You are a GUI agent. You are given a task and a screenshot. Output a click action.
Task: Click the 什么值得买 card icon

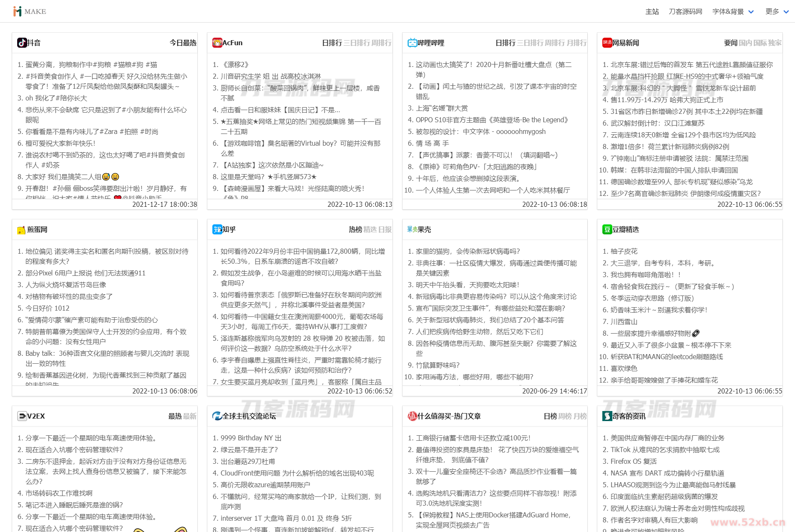pos(412,416)
